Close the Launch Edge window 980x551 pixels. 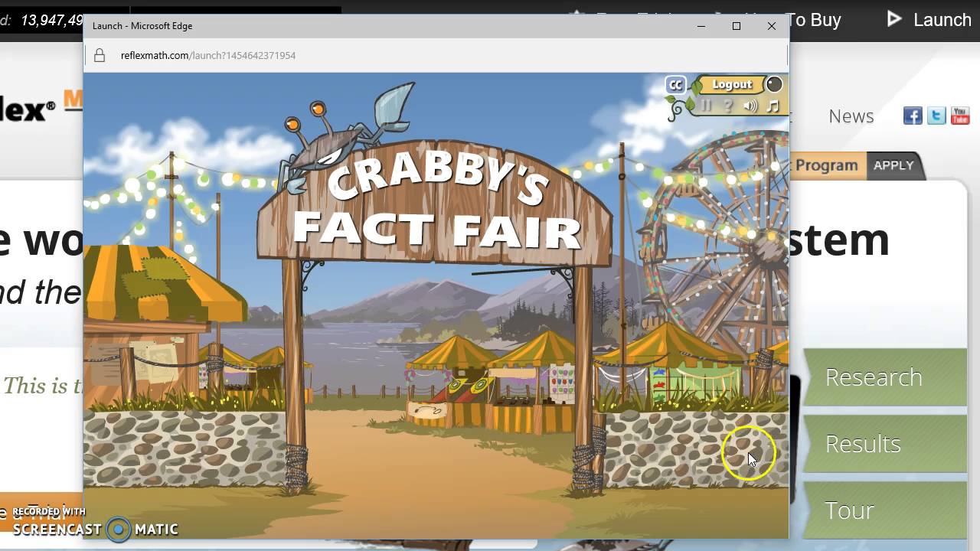pos(772,26)
